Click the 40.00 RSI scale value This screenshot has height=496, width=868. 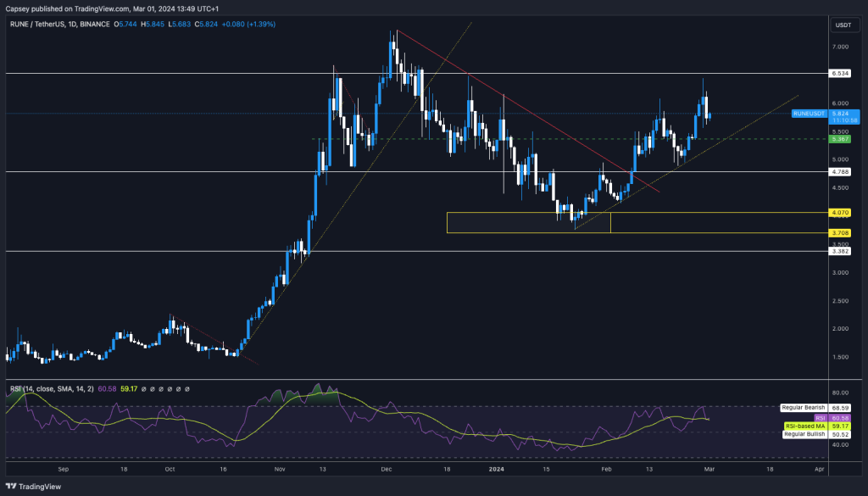[x=840, y=444]
